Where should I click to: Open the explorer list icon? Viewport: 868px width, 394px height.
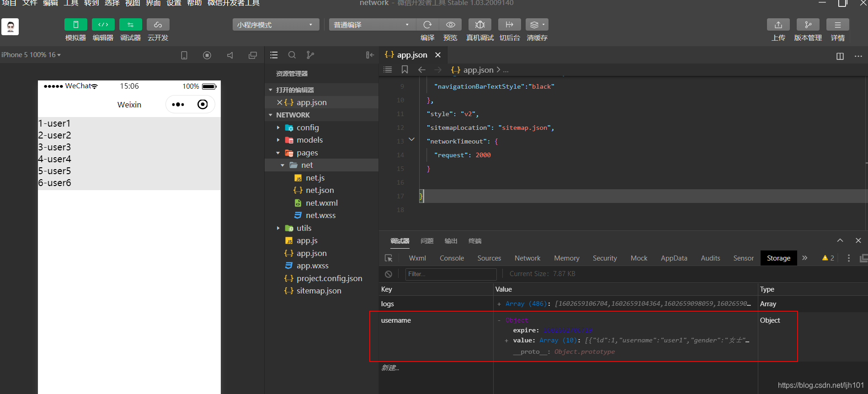pos(274,55)
